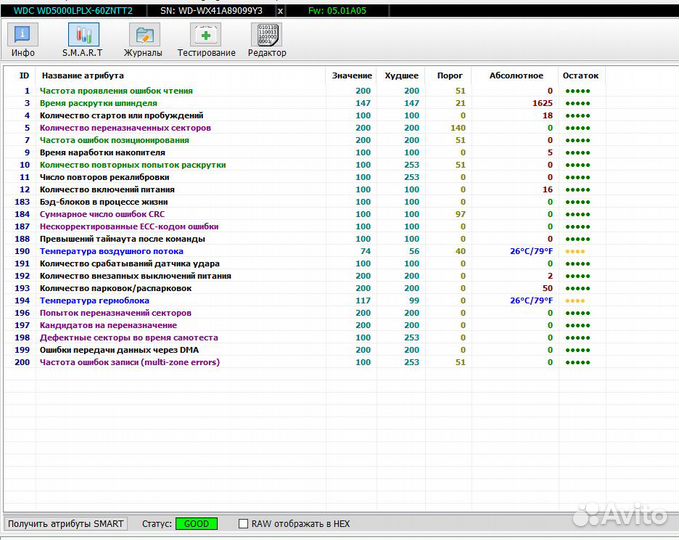The width and height of the screenshot is (679, 540).
Task: Open the Инфо drive information section
Action: [x=22, y=40]
